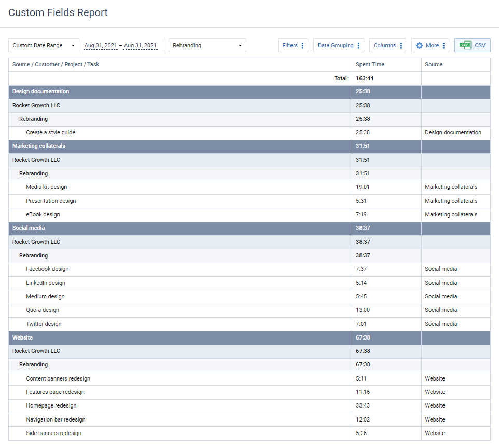Open the More options text label
The height and width of the screenshot is (448, 499).
(x=432, y=46)
